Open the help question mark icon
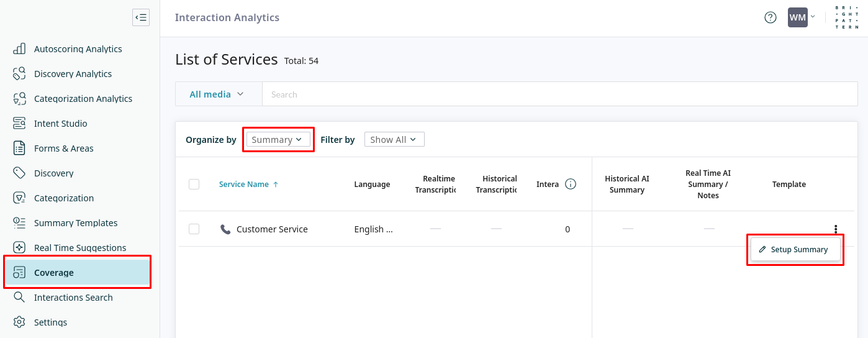 click(x=771, y=17)
